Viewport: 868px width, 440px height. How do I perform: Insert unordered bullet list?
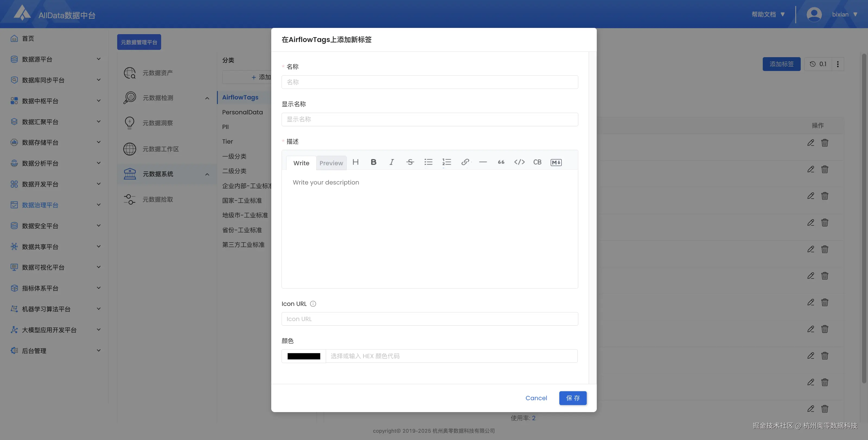[428, 162]
